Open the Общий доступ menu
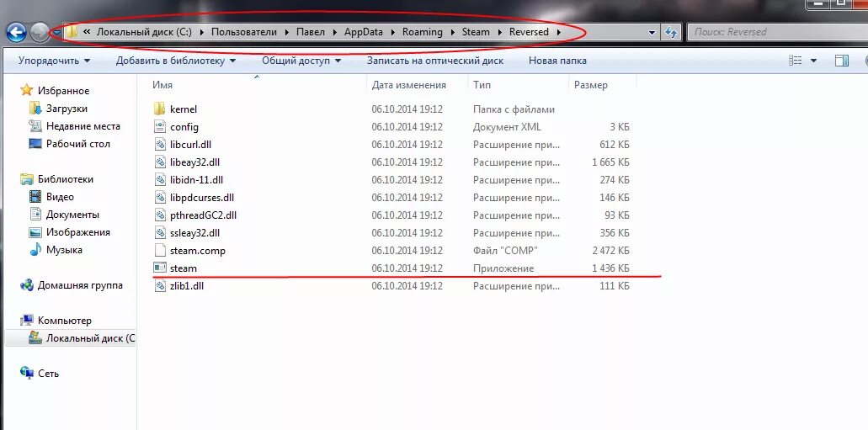Image resolution: width=868 pixels, height=430 pixels. coord(301,61)
